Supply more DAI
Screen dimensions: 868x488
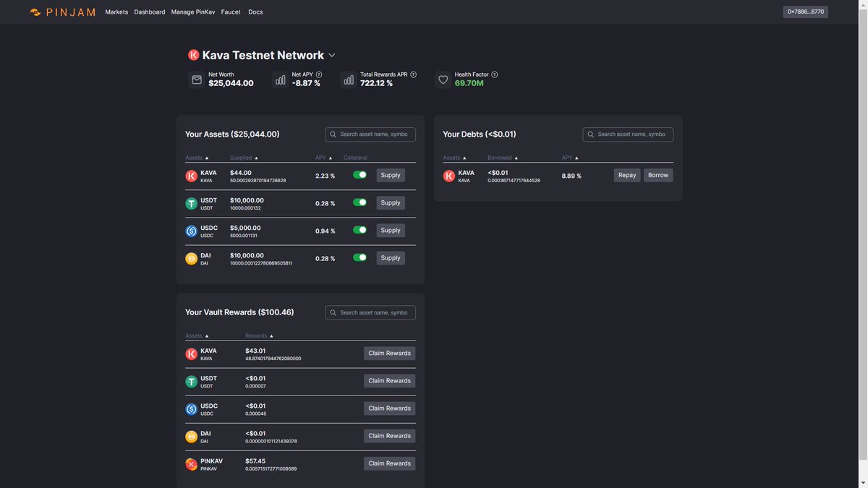(x=391, y=258)
